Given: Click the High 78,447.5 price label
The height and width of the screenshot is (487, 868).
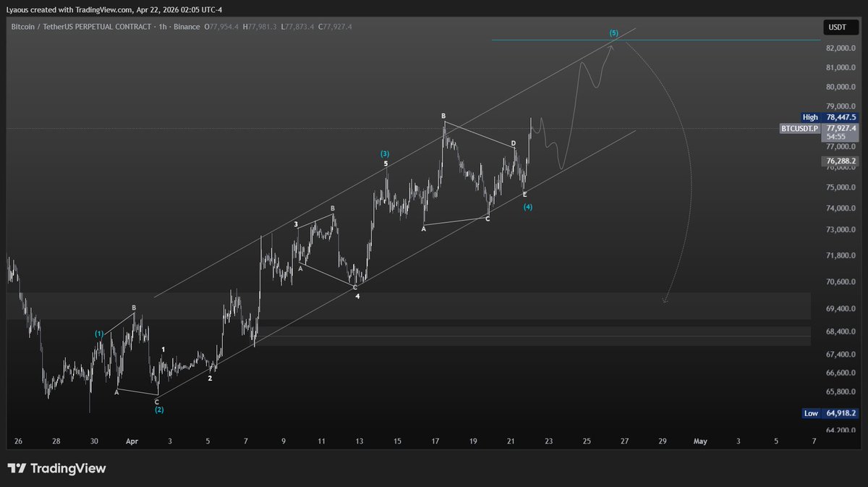Looking at the screenshot, I should [830, 117].
